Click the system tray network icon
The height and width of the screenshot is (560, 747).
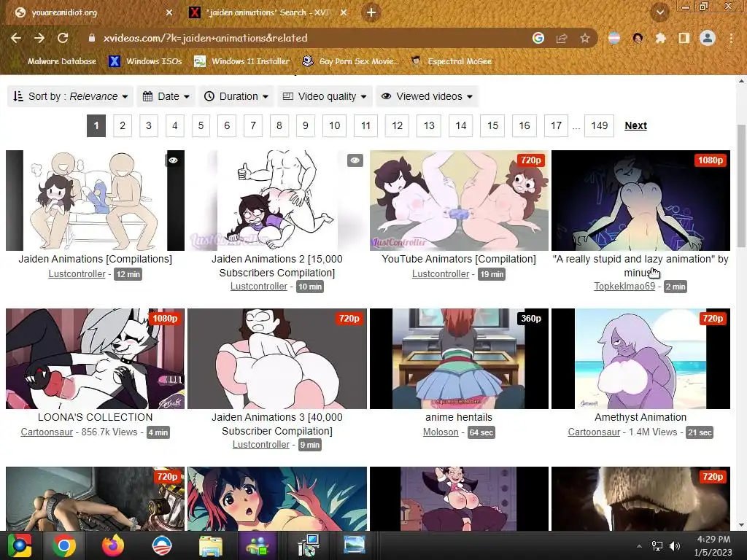(x=657, y=546)
